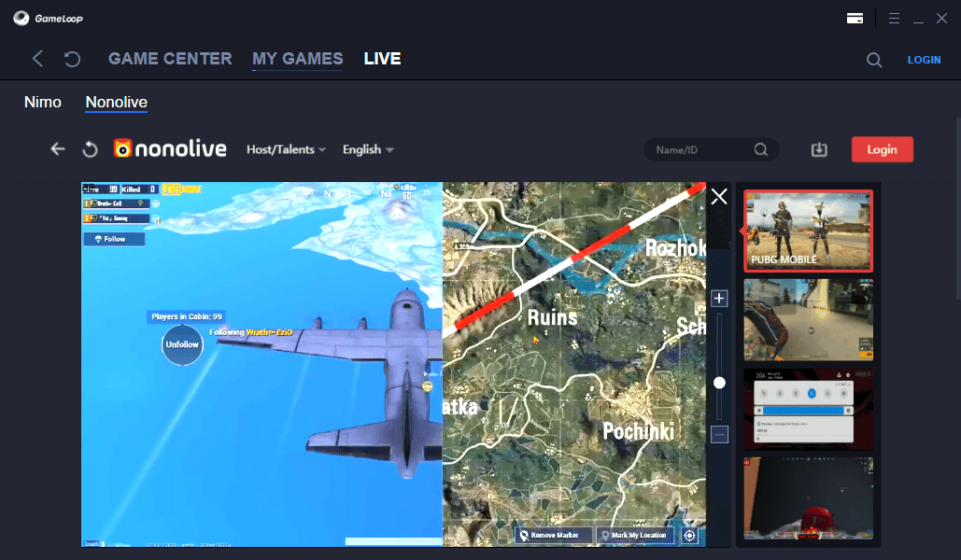The width and height of the screenshot is (961, 560).
Task: Open the phone notification panel stream thumbnail
Action: (809, 410)
